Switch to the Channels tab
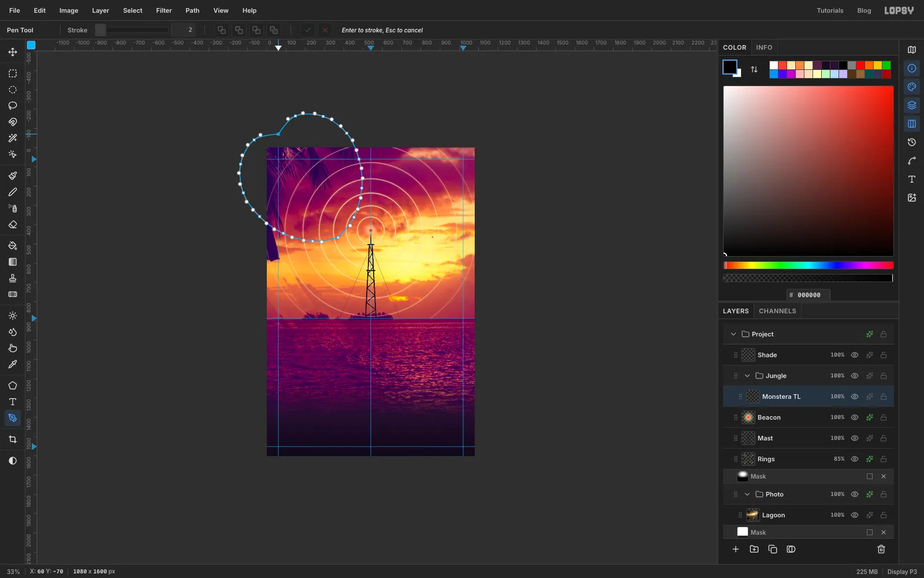This screenshot has width=924, height=578. click(777, 311)
